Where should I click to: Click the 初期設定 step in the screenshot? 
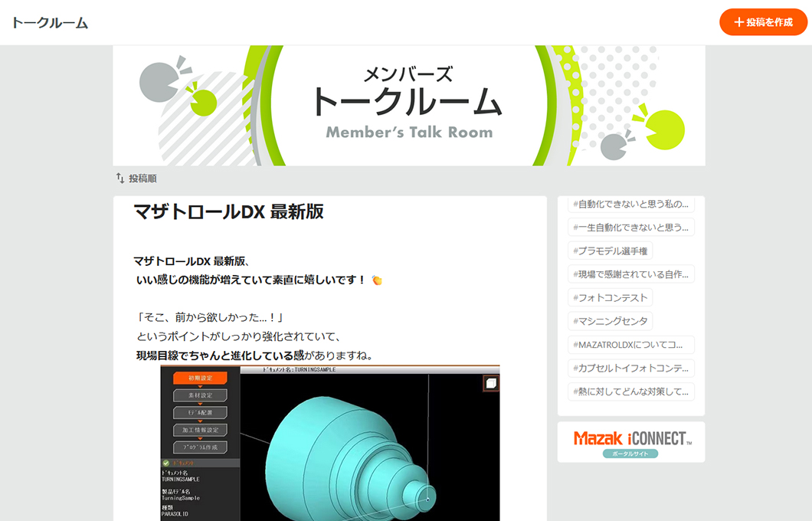(200, 378)
